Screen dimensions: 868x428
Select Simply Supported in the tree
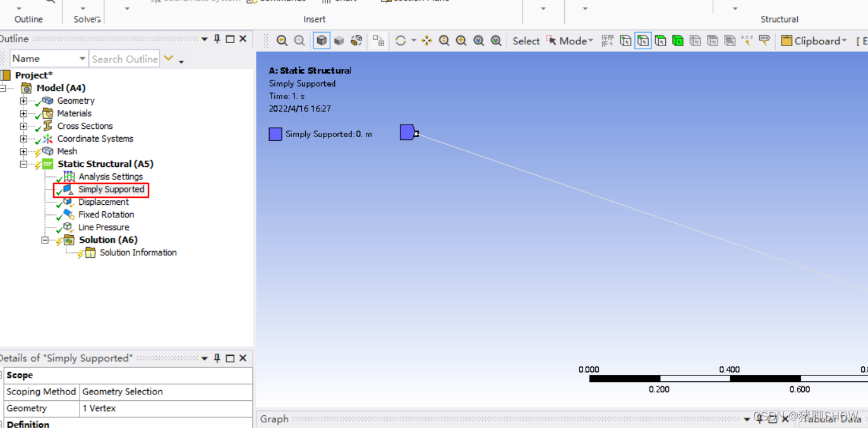pyautogui.click(x=111, y=189)
